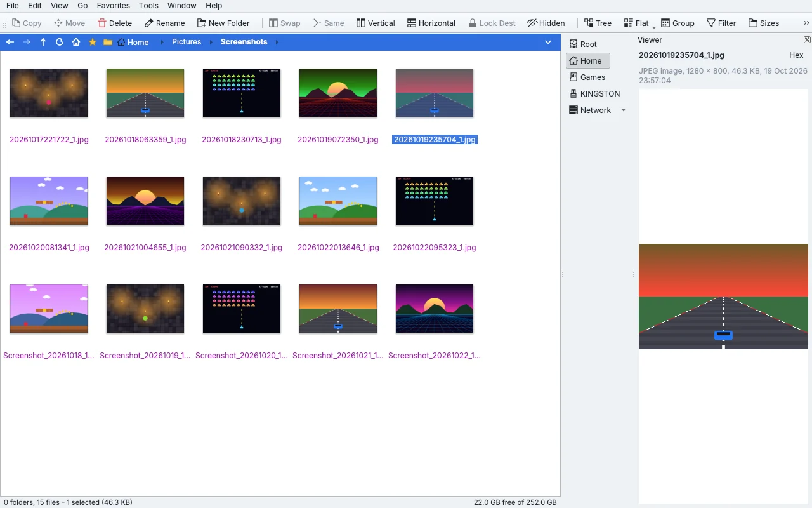Toggle the Horizontal split layout
This screenshot has width=812, height=508.
tap(431, 23)
